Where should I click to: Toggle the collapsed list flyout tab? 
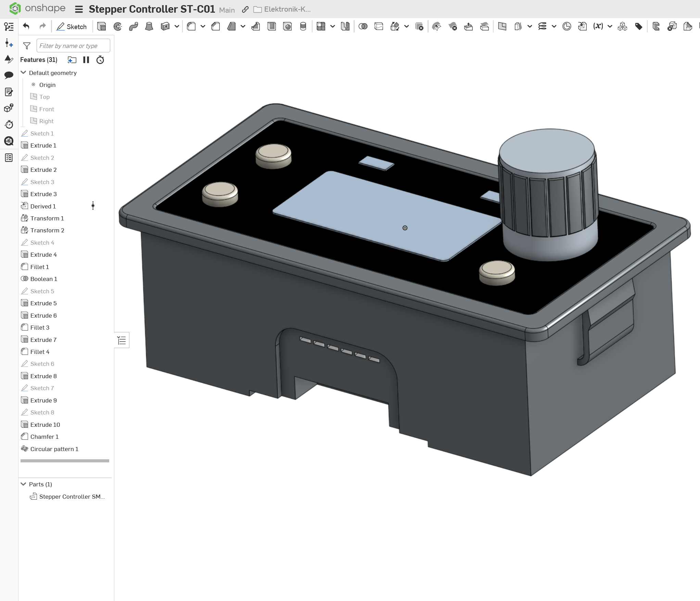click(x=122, y=340)
